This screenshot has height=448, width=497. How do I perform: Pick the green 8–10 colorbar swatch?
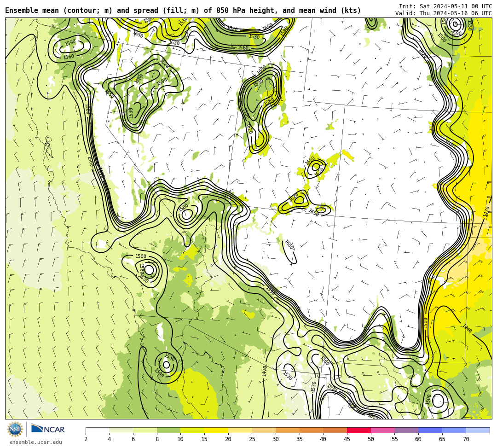pos(168,431)
